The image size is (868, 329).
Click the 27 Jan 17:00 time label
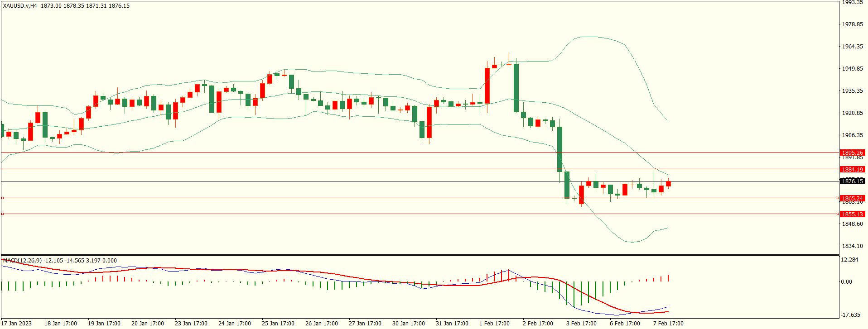(365, 324)
